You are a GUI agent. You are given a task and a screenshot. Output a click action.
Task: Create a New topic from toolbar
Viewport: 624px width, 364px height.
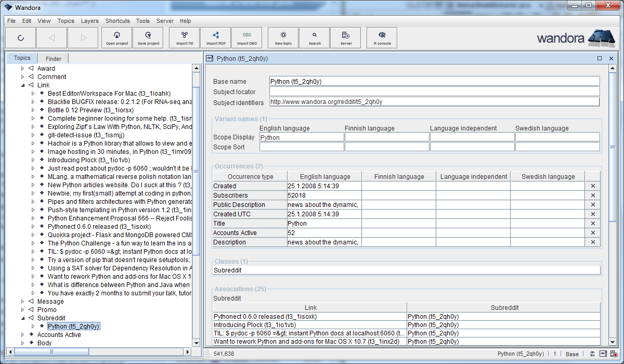point(283,37)
